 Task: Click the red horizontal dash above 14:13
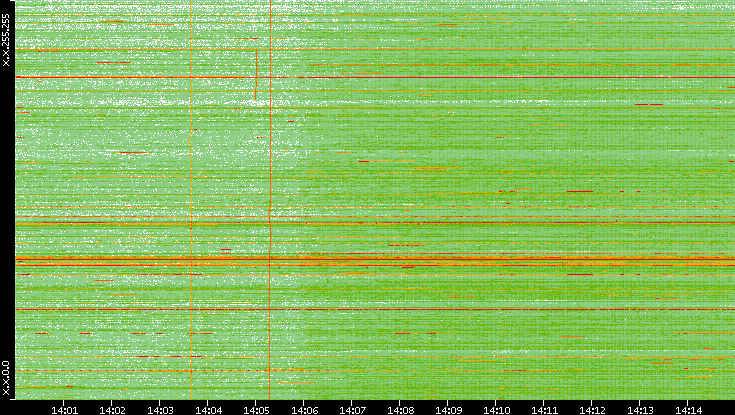[x=649, y=104]
